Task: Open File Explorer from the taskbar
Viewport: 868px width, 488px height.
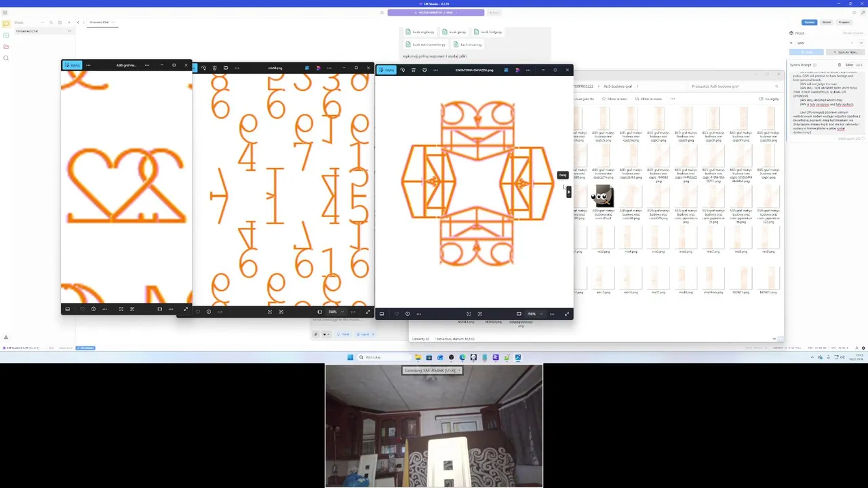Action: pyautogui.click(x=418, y=357)
